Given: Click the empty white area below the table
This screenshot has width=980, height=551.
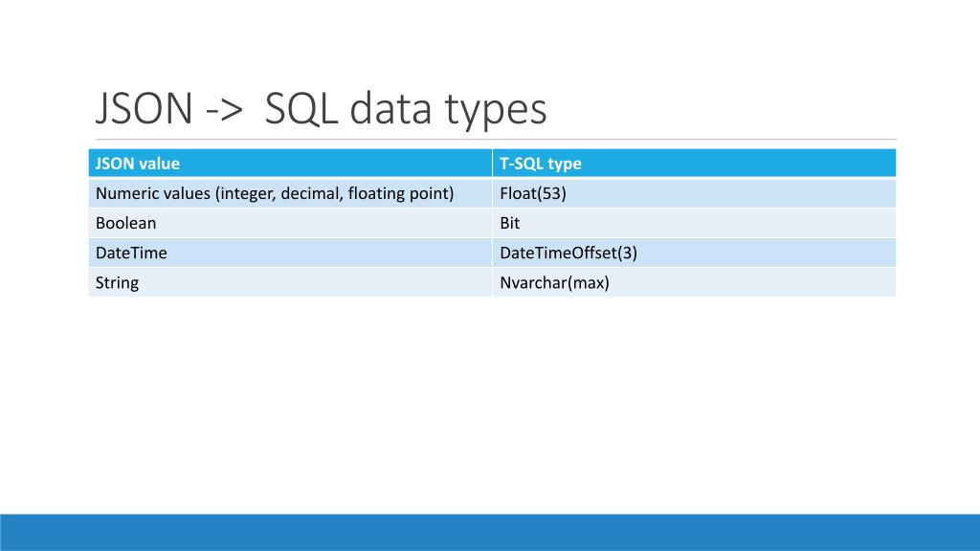Looking at the screenshot, I should (x=490, y=402).
